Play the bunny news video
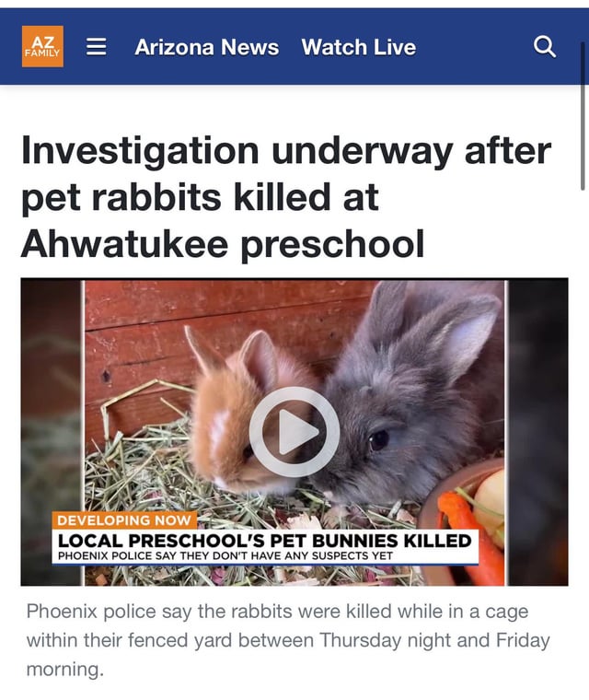This screenshot has width=589, height=700. pos(294,432)
